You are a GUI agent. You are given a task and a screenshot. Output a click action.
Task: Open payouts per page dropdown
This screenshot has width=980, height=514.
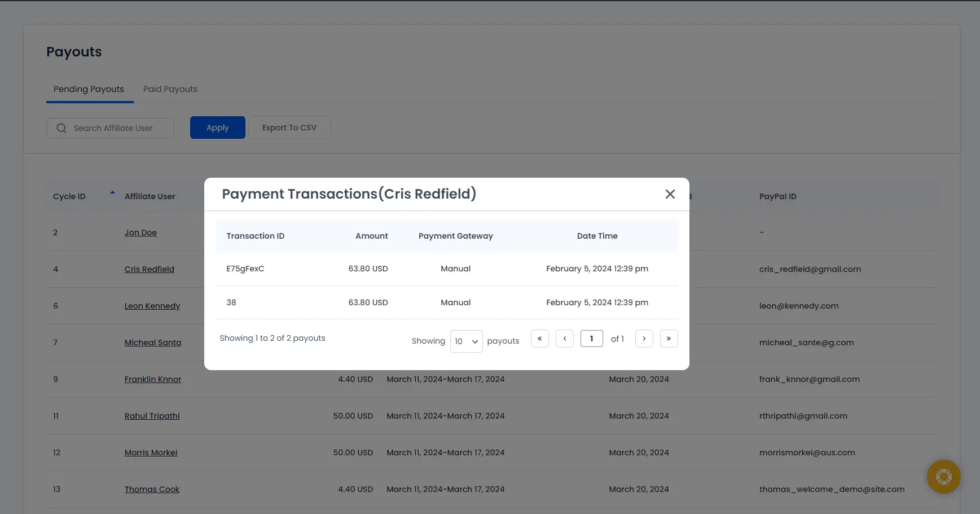(466, 341)
